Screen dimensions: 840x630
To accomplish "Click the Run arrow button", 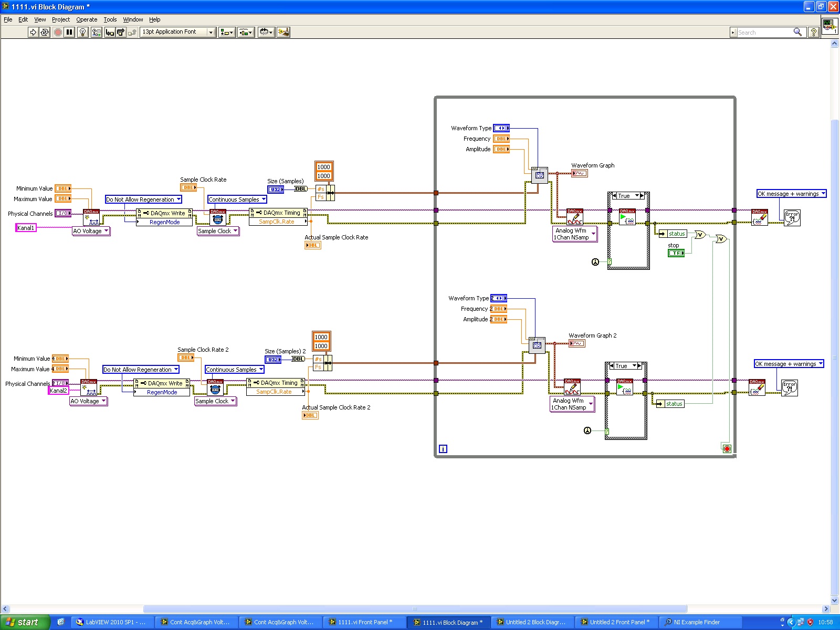I will (33, 32).
